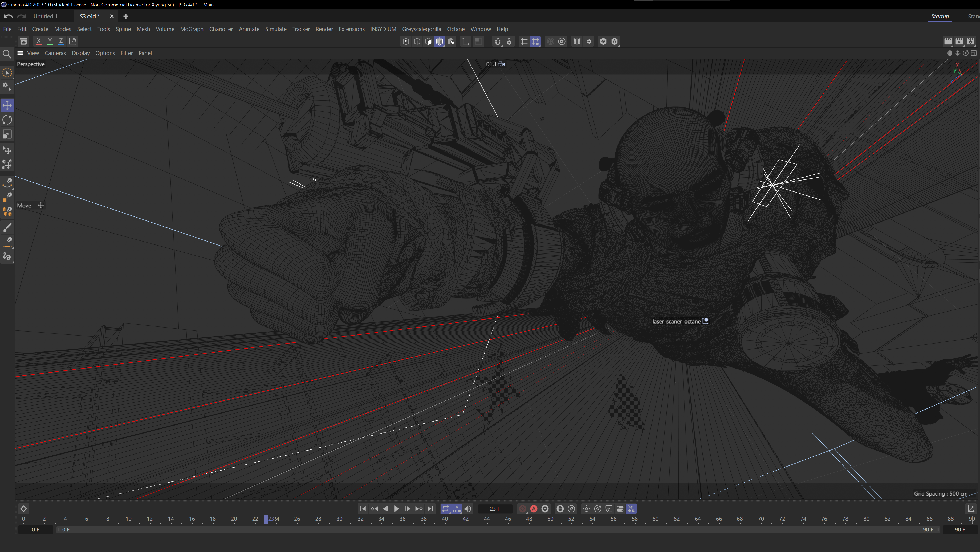Click the current frame field showing 23 F
Screen dimensions: 980x552
click(x=495, y=509)
